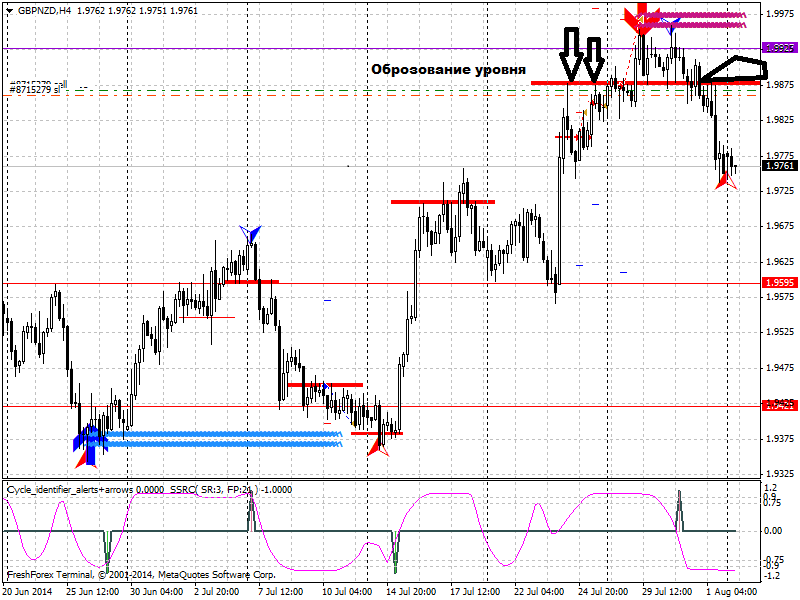Click the blue up arrow signal at 25 Jun low

pos(90,445)
